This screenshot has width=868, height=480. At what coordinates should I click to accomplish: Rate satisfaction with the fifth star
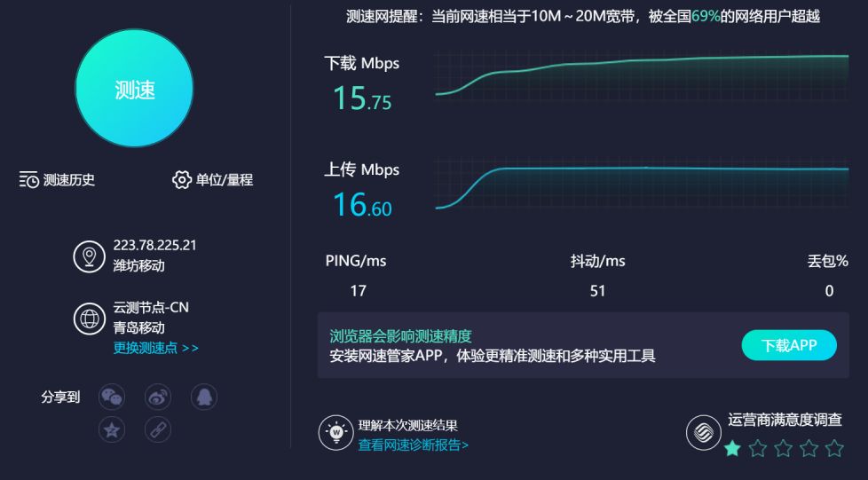[834, 448]
